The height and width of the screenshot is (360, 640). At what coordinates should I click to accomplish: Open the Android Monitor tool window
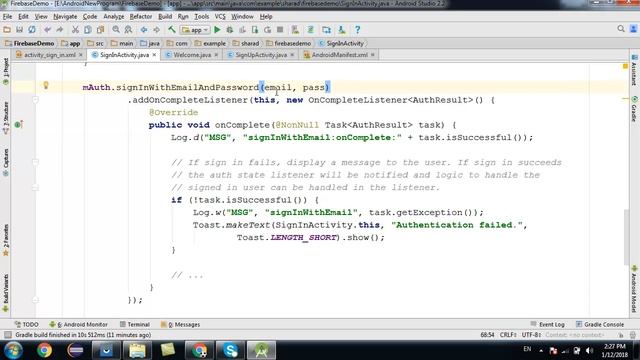pyautogui.click(x=78, y=324)
